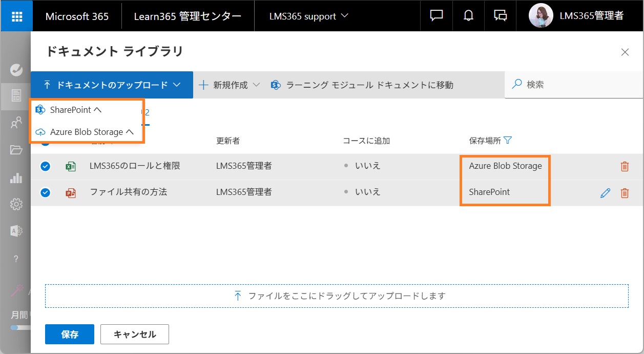Open the notifications bell
Screen dimensions: 644x354
pyautogui.click(x=468, y=16)
